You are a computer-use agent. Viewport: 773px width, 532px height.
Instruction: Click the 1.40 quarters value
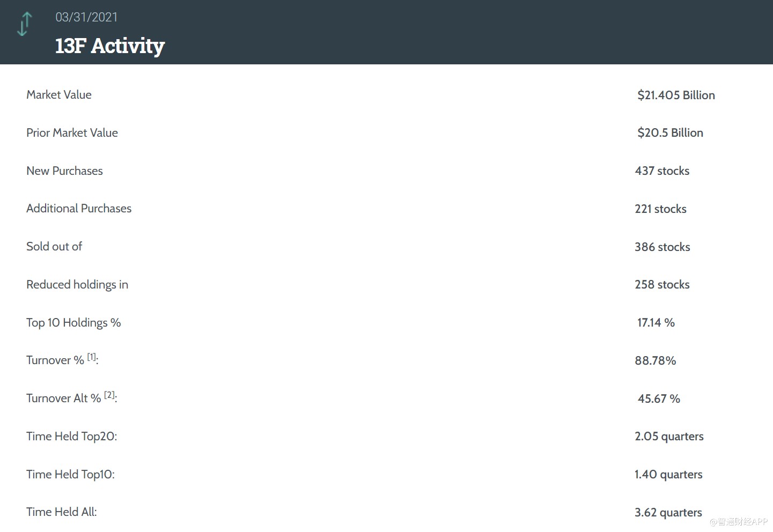coord(668,475)
